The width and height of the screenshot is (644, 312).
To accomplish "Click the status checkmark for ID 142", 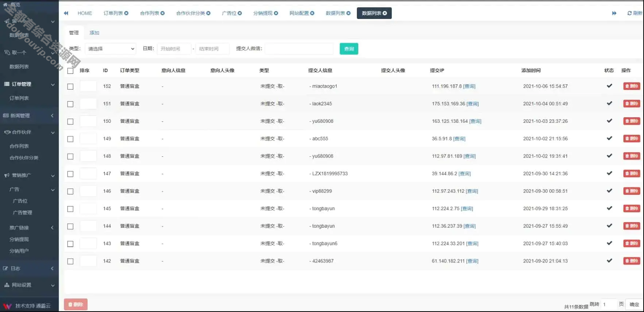I will [609, 260].
